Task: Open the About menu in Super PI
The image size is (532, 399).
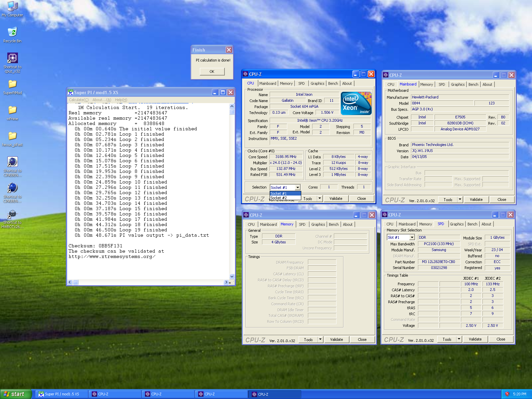Action: click(102, 100)
